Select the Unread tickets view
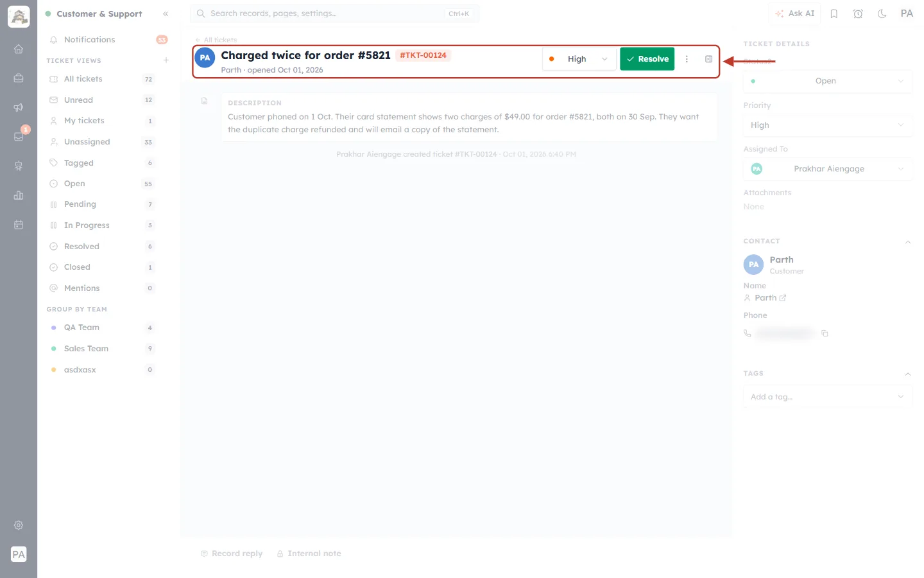The width and height of the screenshot is (924, 578). pyautogui.click(x=102, y=100)
